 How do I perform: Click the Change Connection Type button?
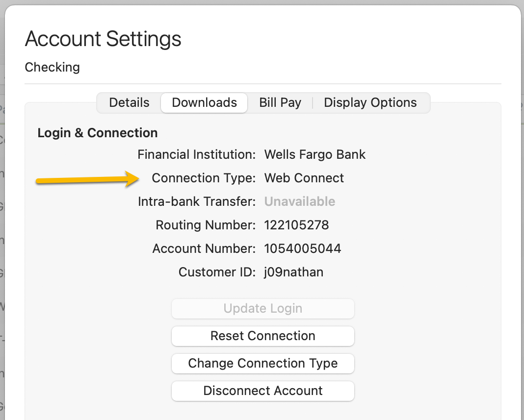click(262, 364)
